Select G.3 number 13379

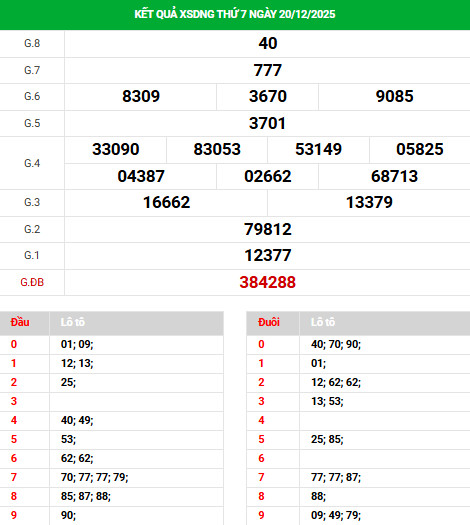tap(369, 203)
